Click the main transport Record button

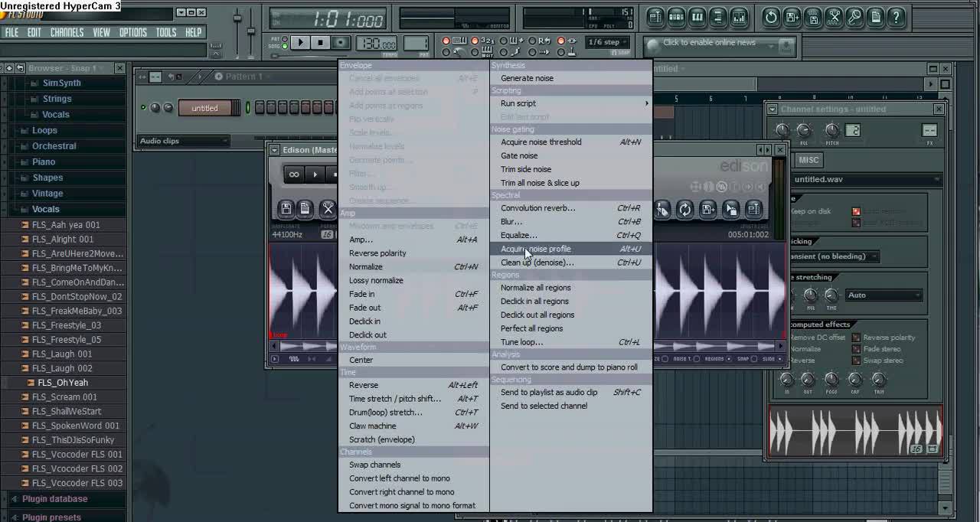(341, 43)
